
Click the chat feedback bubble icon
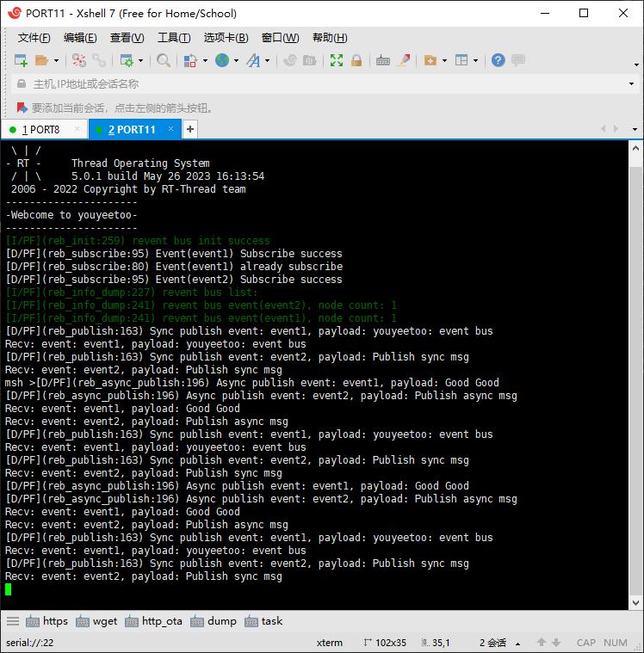tap(518, 60)
